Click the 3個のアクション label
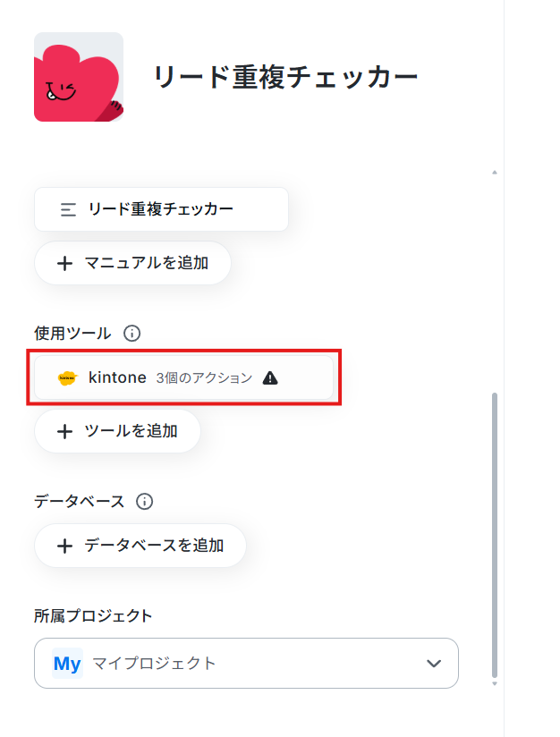 pyautogui.click(x=204, y=378)
